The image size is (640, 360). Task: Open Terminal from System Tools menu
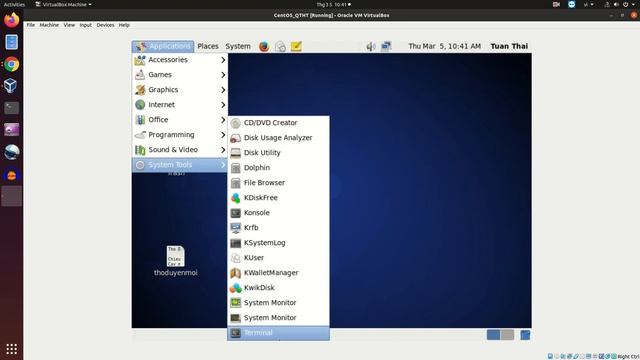tap(278, 333)
